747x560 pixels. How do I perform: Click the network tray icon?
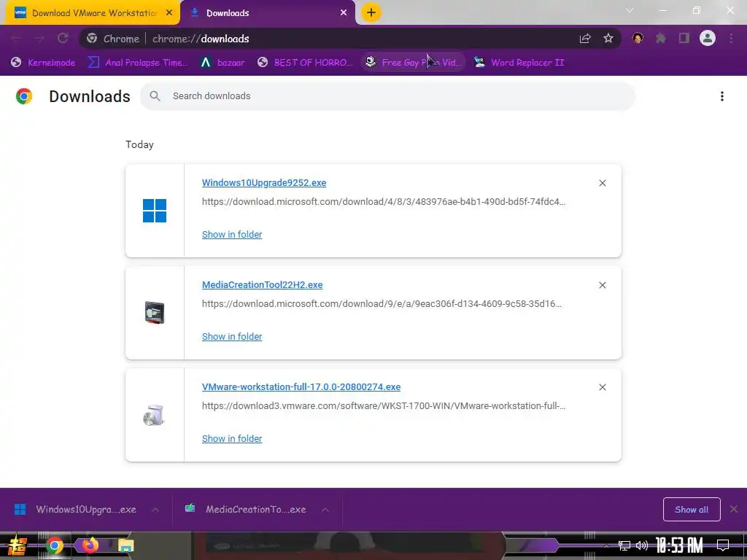pos(624,545)
